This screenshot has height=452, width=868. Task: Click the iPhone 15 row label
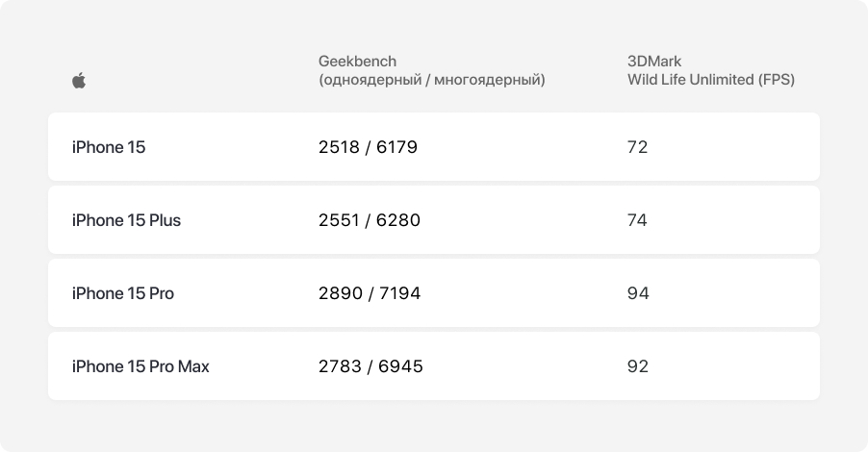click(109, 147)
